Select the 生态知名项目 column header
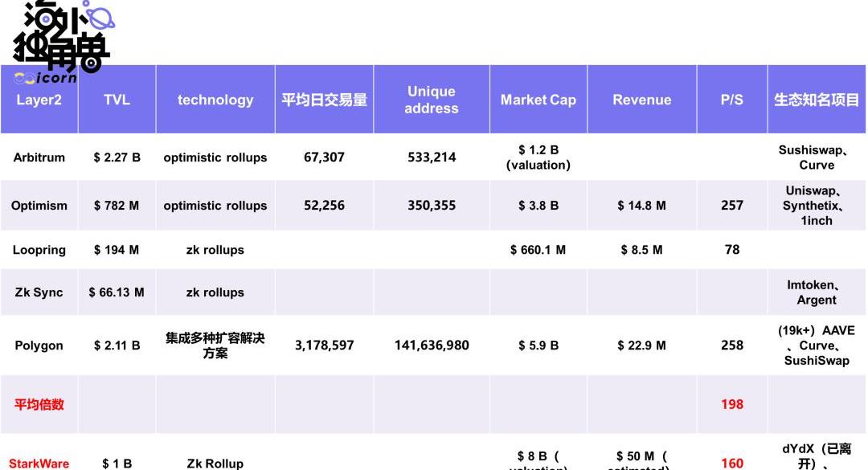 817,100
